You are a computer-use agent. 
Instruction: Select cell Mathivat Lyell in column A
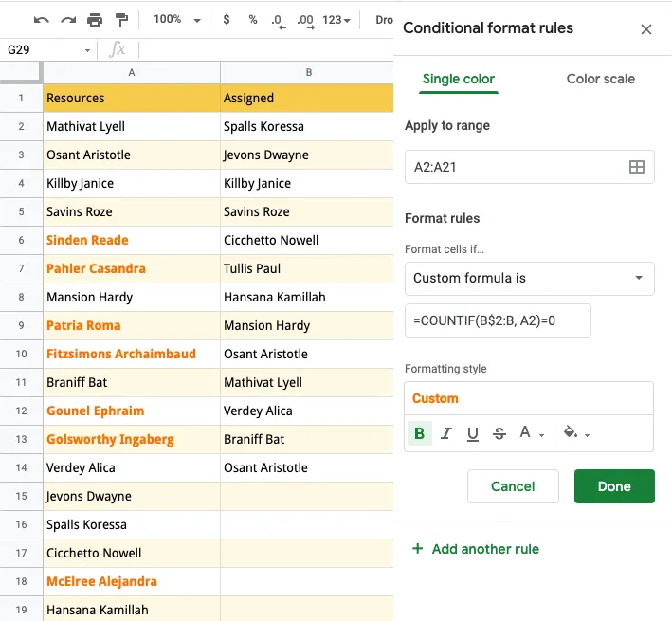coord(132,126)
